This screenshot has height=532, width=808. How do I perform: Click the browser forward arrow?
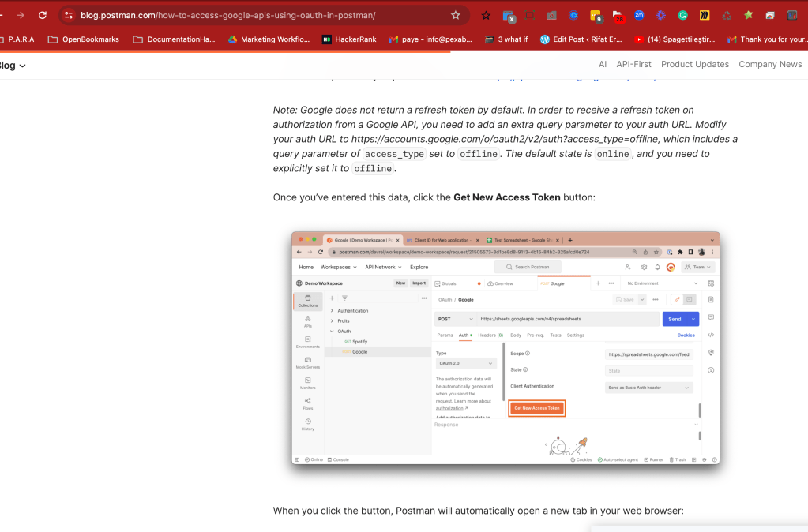[20, 16]
